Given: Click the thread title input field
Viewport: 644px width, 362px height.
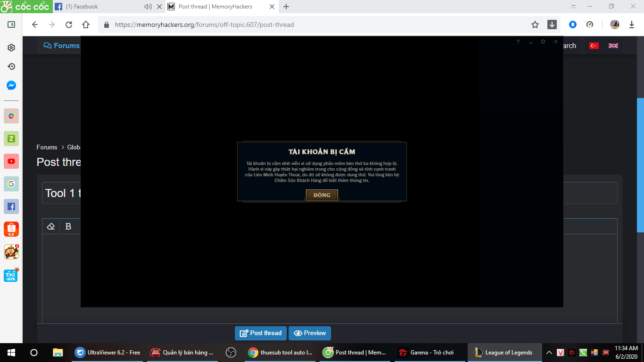Looking at the screenshot, I should tap(330, 193).
